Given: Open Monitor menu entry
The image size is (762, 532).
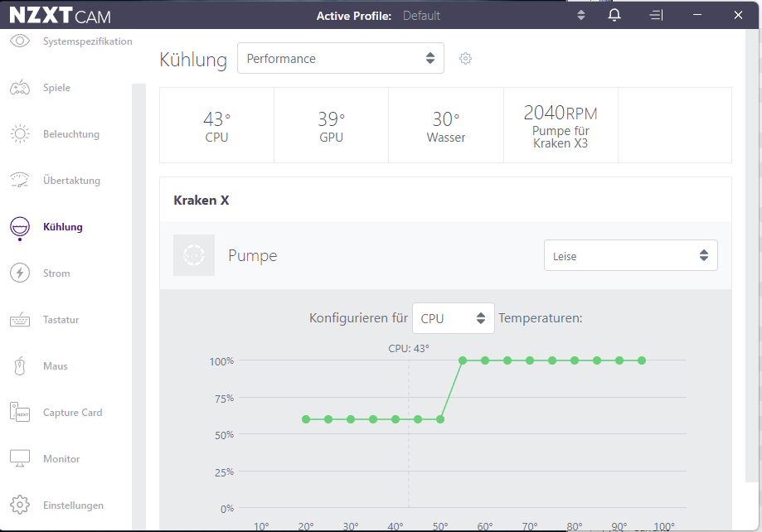Looking at the screenshot, I should [61, 458].
